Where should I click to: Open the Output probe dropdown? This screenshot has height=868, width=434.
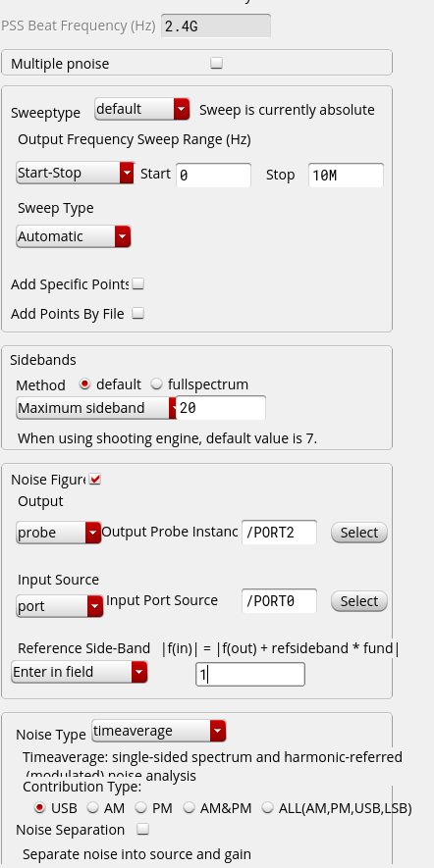[59, 533]
